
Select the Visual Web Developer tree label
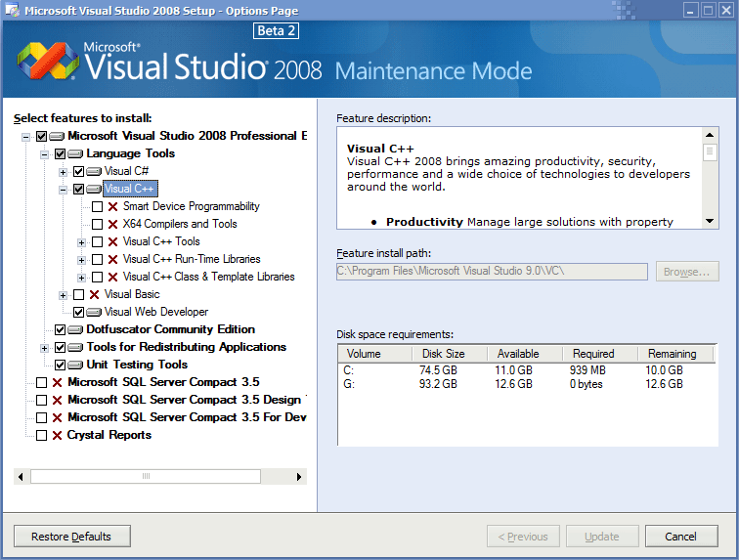(156, 312)
